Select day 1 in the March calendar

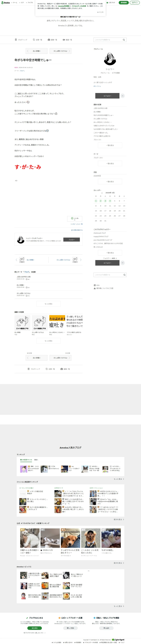pyautogui.click(x=96, y=201)
